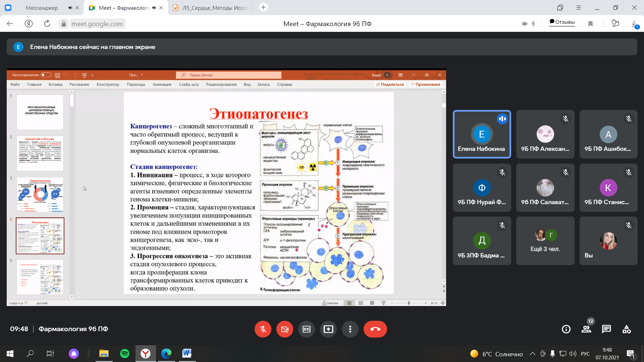Open Word from the taskbar
This screenshot has height=362, width=644.
click(187, 353)
